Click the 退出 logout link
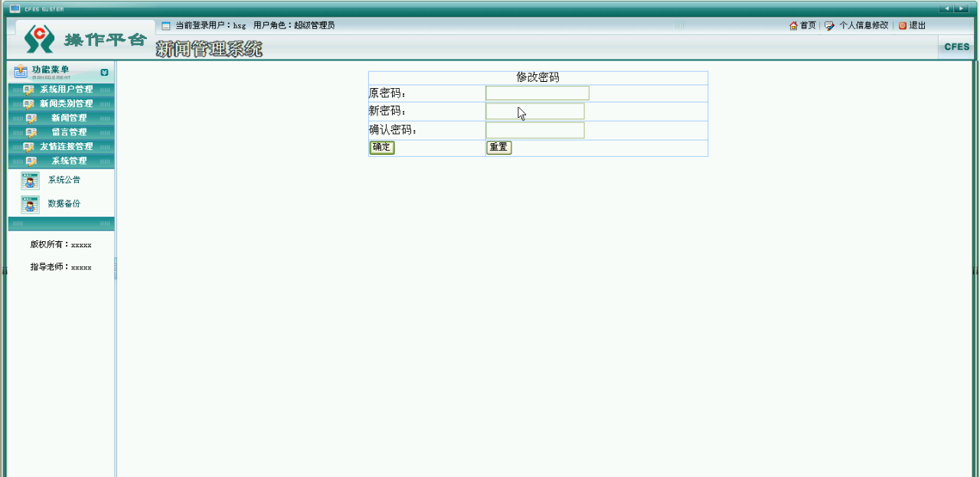 point(917,25)
